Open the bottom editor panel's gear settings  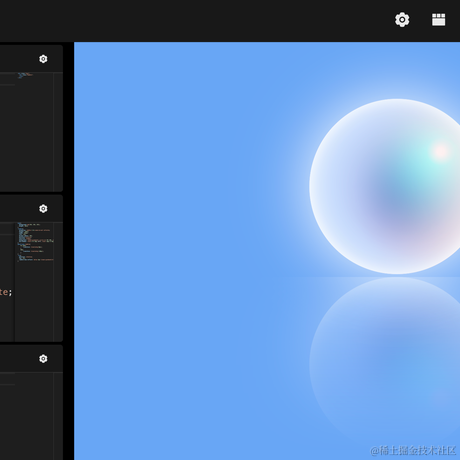click(43, 359)
